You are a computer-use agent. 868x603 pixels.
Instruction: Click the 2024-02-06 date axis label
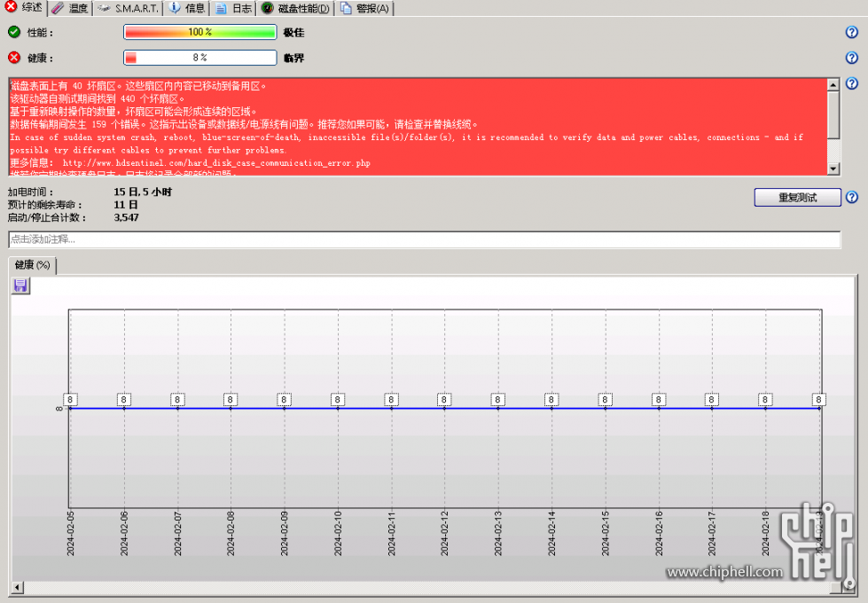click(x=124, y=533)
